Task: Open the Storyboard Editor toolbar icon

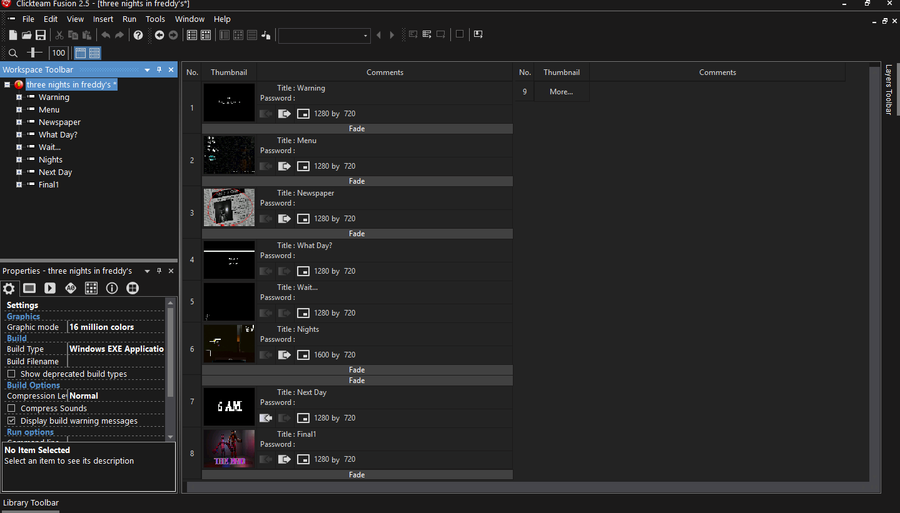Action: [x=192, y=35]
